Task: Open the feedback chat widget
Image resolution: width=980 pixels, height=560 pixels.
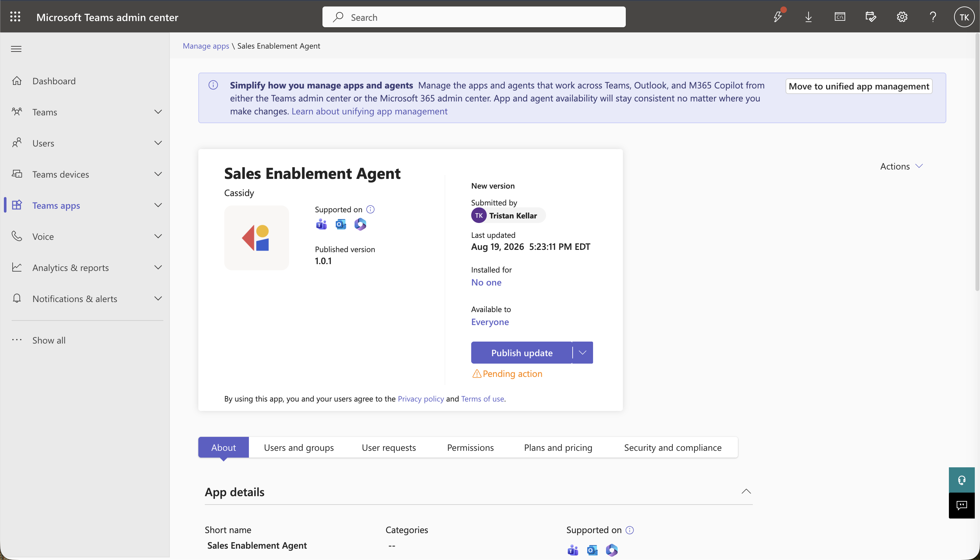Action: click(x=962, y=506)
